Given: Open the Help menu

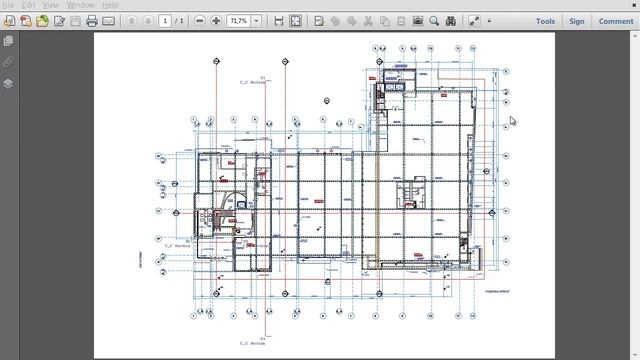Looking at the screenshot, I should click(x=110, y=5).
